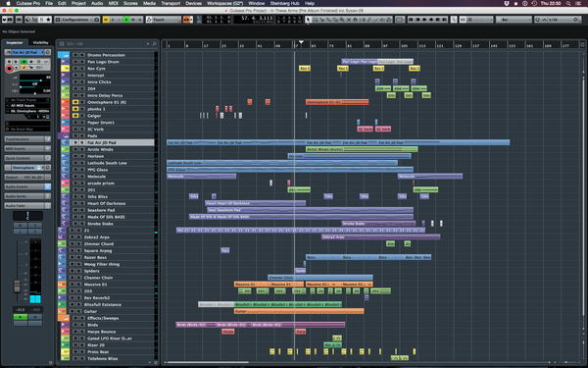The image size is (588, 368).
Task: Click the Inspector channel volume fader
Action: pyautogui.click(x=17, y=287)
